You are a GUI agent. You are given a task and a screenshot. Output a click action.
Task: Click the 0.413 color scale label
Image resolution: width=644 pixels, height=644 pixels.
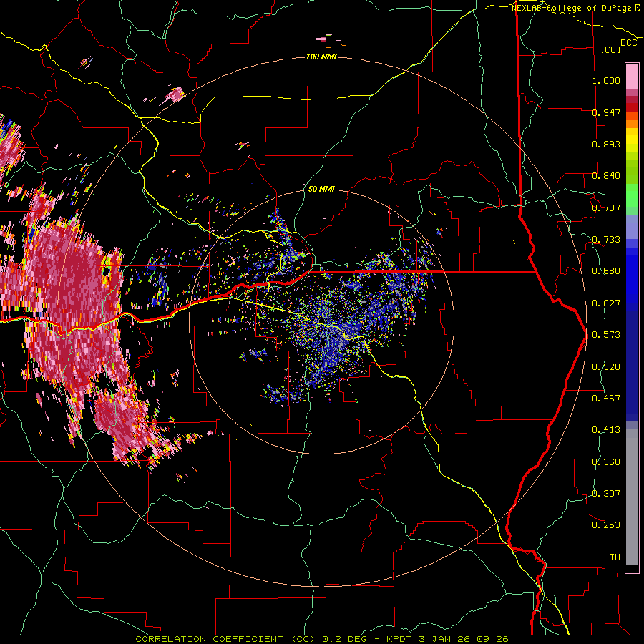[x=606, y=430]
